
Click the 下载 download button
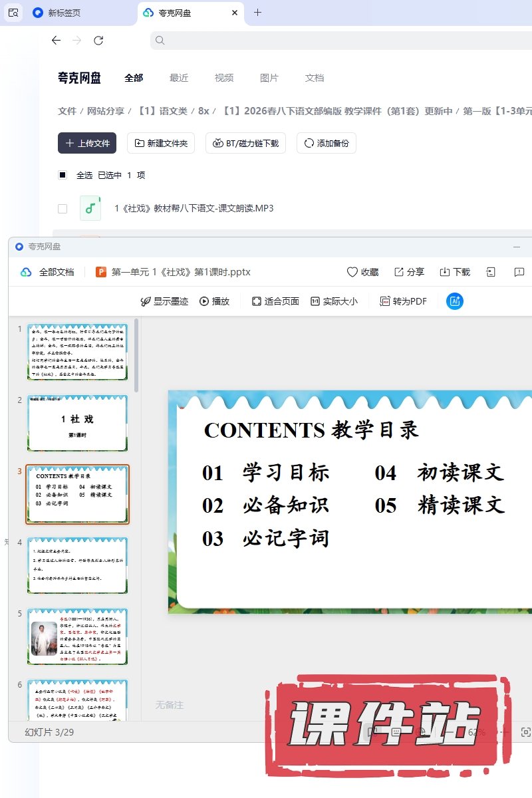(455, 272)
